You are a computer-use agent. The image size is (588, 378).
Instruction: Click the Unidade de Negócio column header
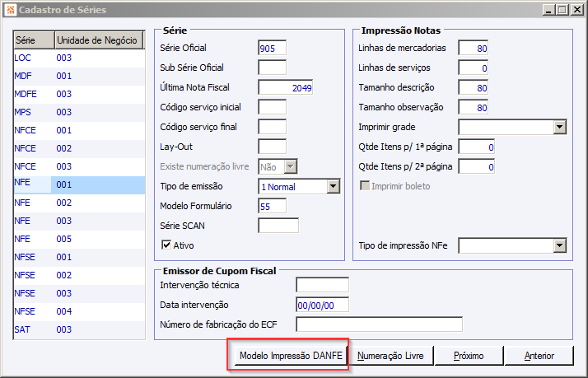click(x=99, y=40)
